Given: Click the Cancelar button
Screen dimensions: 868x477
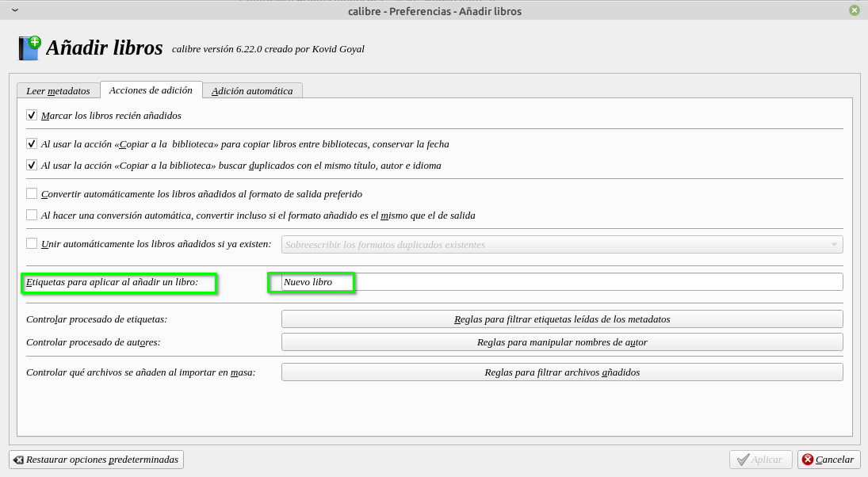Looking at the screenshot, I should pos(828,460).
